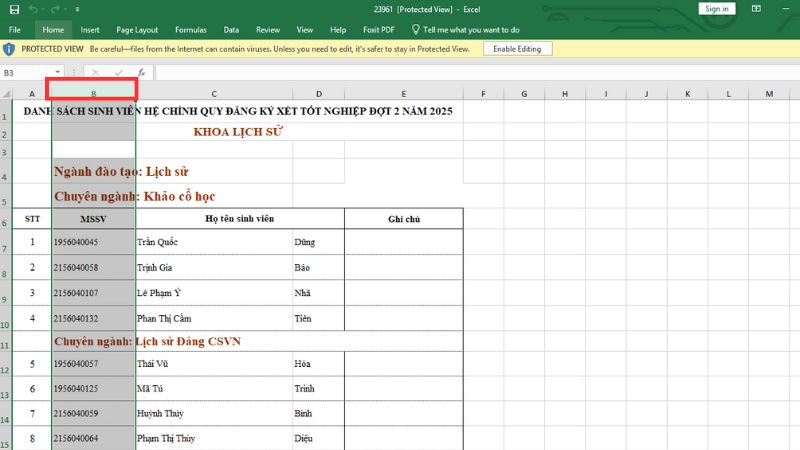
Task: Expand the Name Box dropdown arrow
Action: tap(59, 73)
